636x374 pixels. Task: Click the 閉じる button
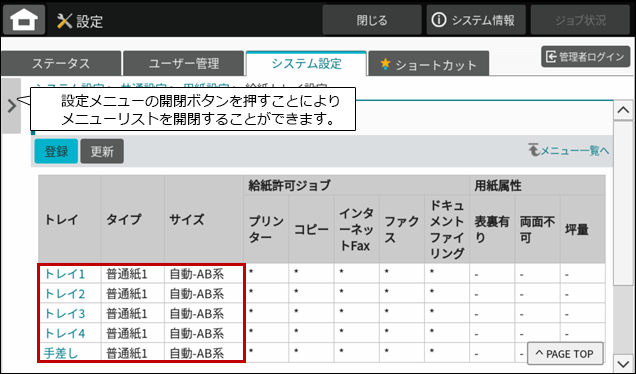(372, 20)
